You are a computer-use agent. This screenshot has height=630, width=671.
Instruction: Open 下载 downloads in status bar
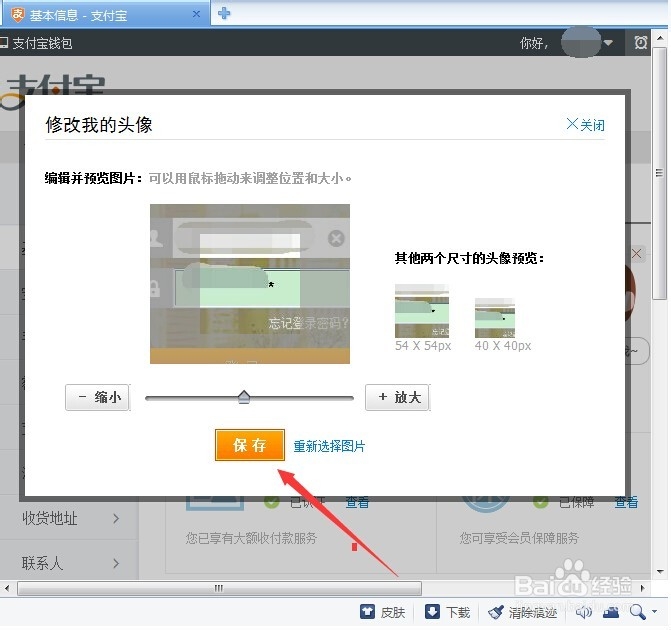pyautogui.click(x=447, y=612)
